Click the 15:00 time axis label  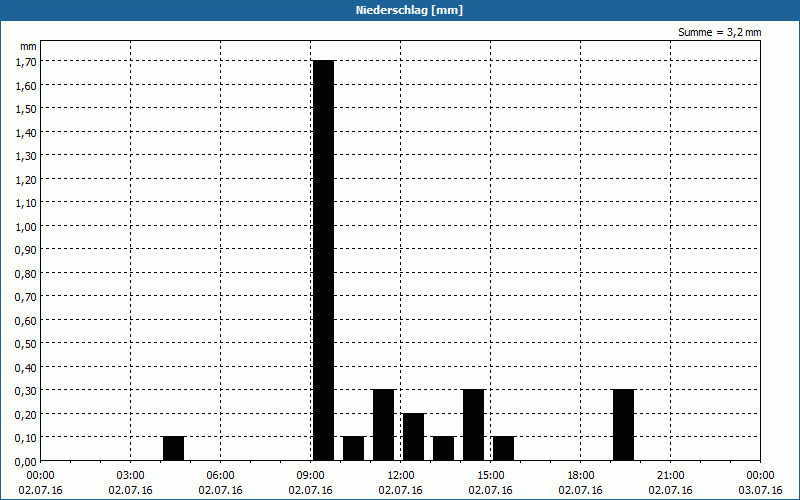click(x=490, y=475)
